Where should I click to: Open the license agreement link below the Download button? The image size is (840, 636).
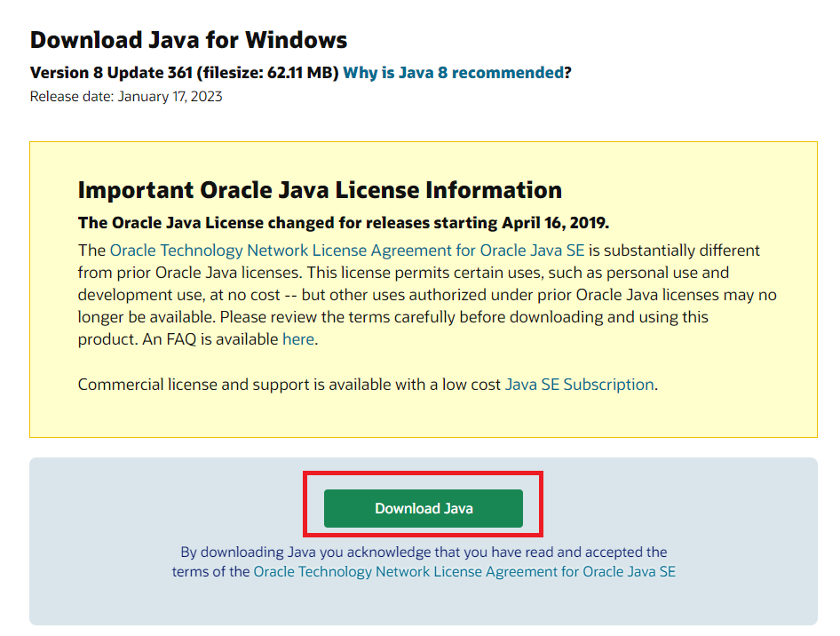[464, 572]
